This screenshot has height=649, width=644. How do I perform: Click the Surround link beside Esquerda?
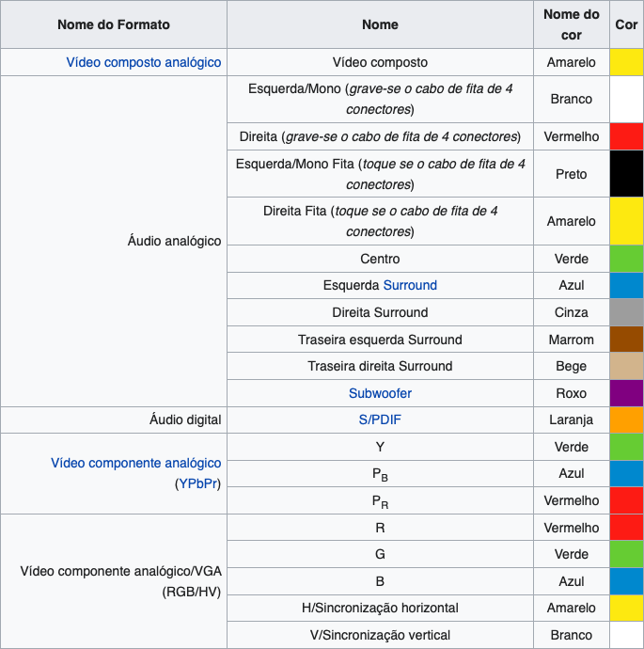410,285
